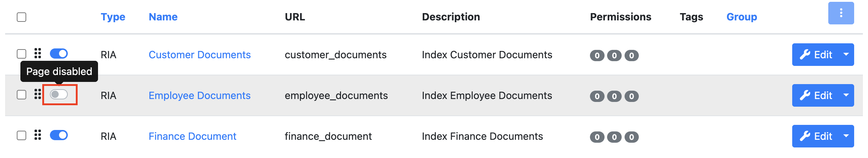Click first permission badge for Employee Documents
This screenshot has width=868, height=158.
[597, 96]
